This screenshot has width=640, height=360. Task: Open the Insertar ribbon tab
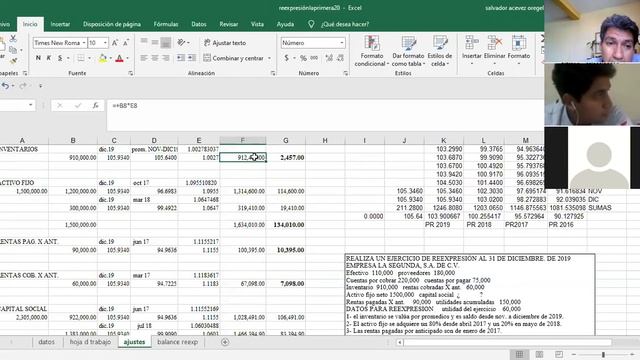[x=60, y=24]
